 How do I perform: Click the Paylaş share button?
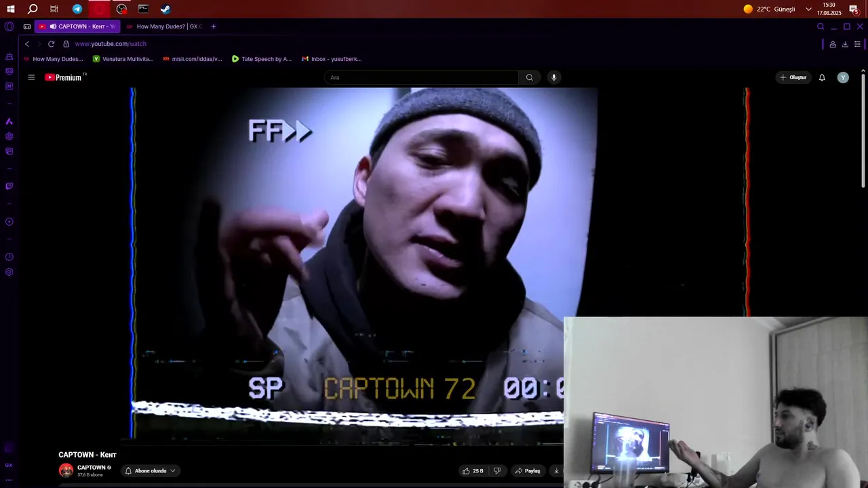pyautogui.click(x=528, y=470)
